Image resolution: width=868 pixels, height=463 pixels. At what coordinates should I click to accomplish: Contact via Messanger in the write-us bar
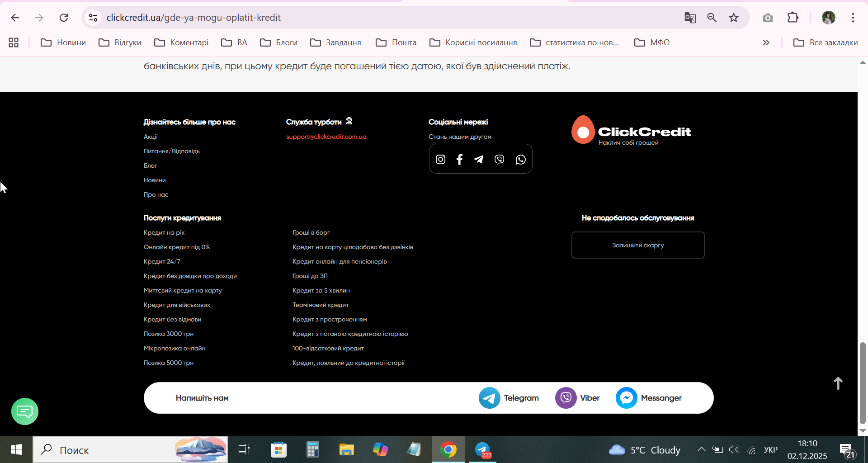649,398
